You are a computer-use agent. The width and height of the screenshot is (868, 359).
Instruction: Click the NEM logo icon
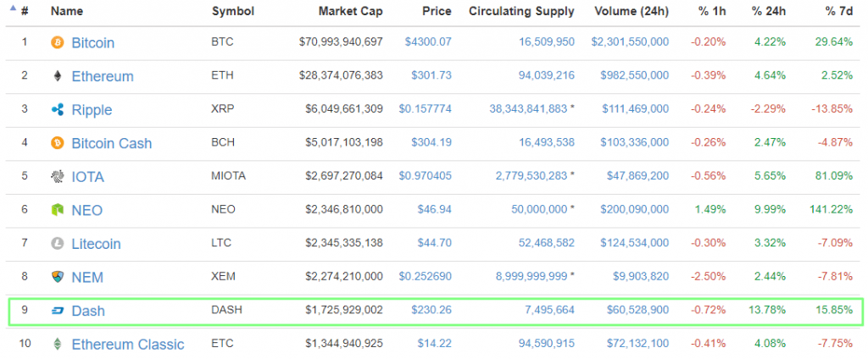[x=58, y=277]
